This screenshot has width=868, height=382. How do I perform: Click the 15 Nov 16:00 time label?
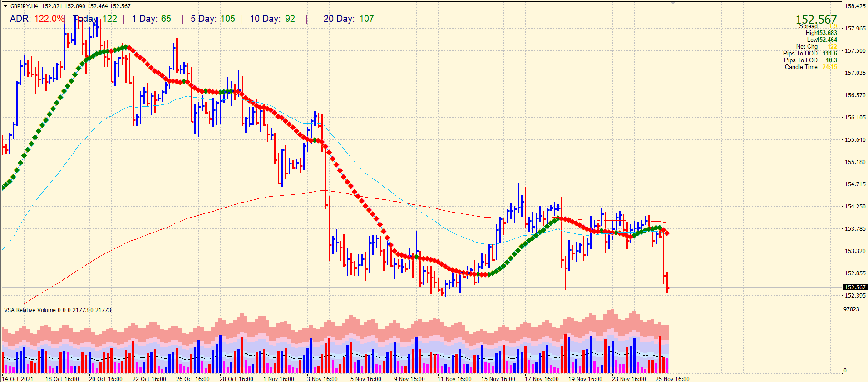498,379
